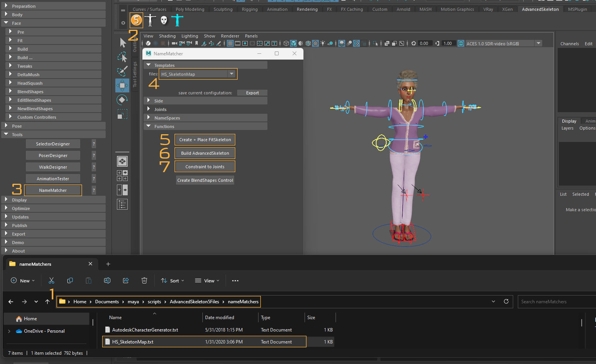The height and width of the screenshot is (364, 596).
Task: Click the white face mask shelf icon
Action: click(164, 20)
